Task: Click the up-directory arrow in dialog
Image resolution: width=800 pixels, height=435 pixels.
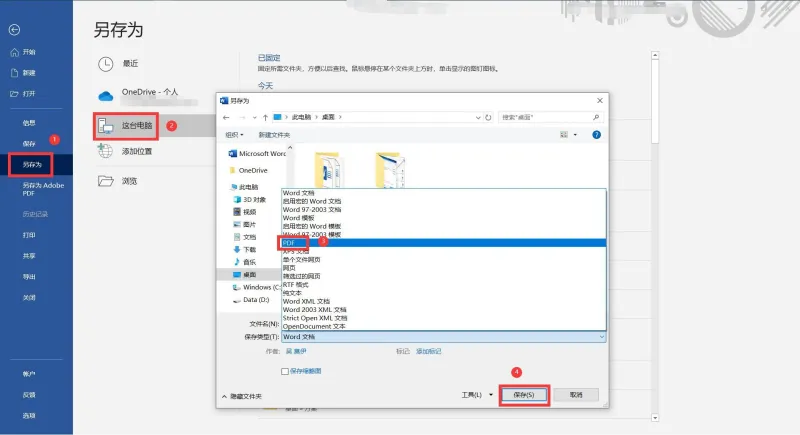Action: pos(265,117)
